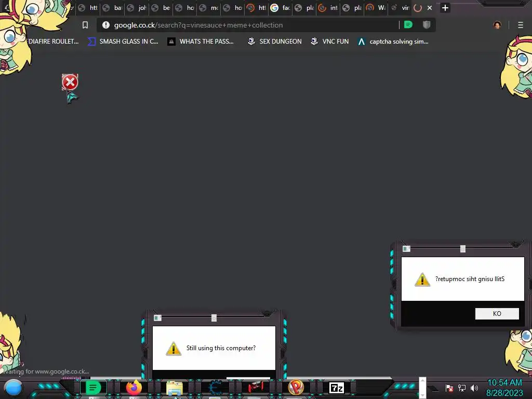Screen dimensions: 532x399
Task: Click the Action Center flag tray icon
Action: (x=449, y=388)
